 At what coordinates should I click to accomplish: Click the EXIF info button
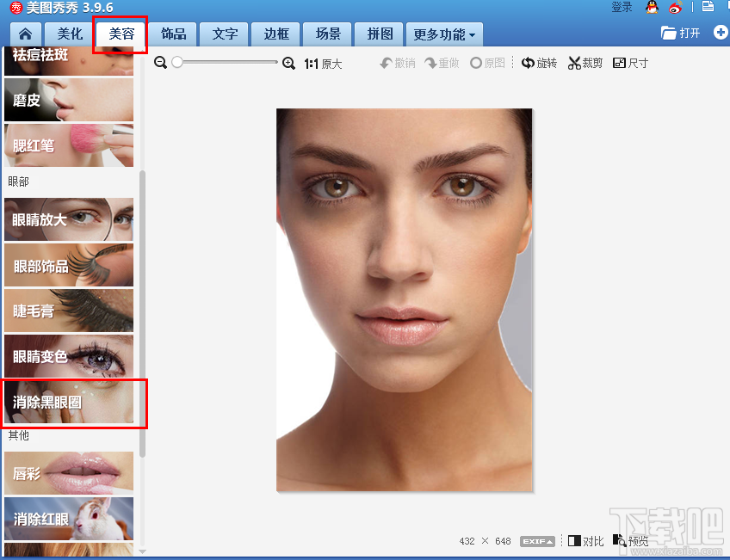click(537, 541)
